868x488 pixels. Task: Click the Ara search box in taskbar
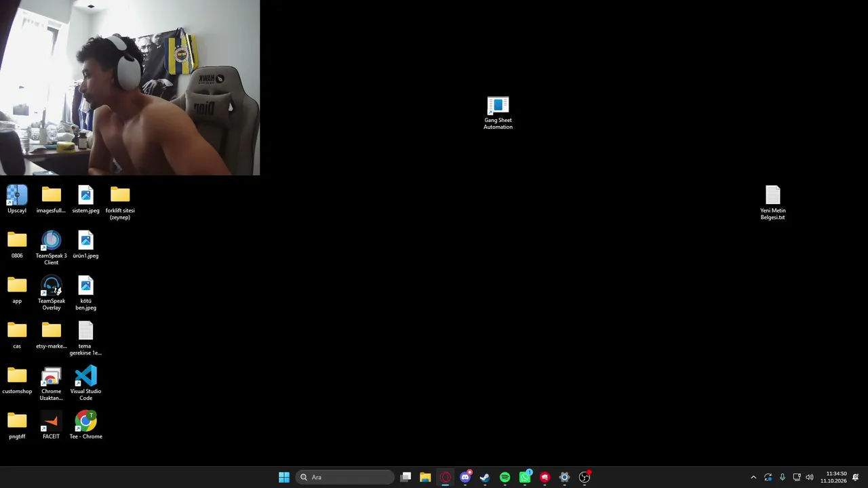point(345,477)
